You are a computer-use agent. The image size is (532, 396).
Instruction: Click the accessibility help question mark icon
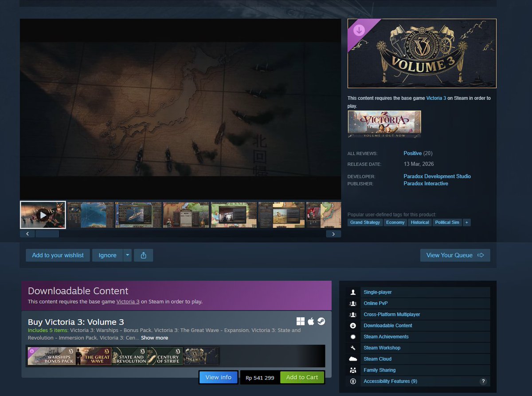(x=483, y=381)
